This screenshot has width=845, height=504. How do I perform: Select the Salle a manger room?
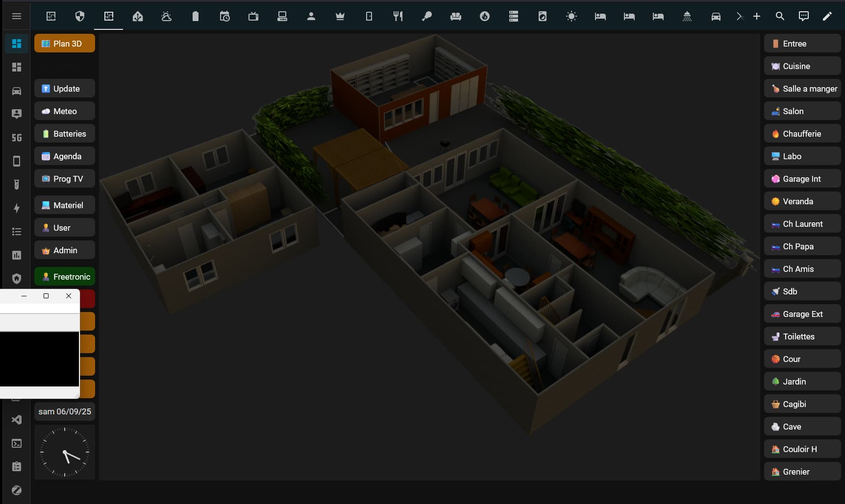(802, 89)
